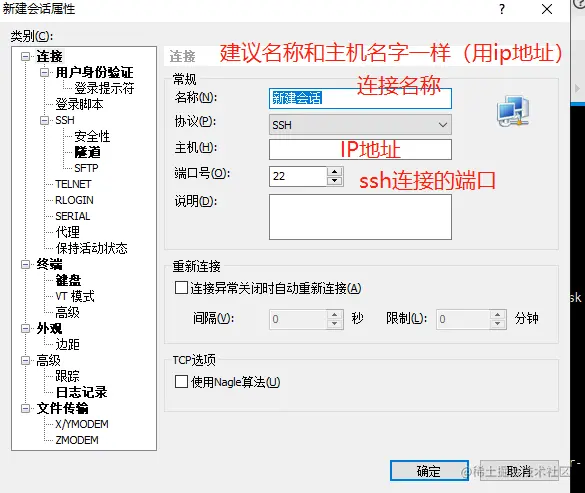Image resolution: width=585 pixels, height=493 pixels.
Task: Select SERIAL tree item
Action: 72,216
